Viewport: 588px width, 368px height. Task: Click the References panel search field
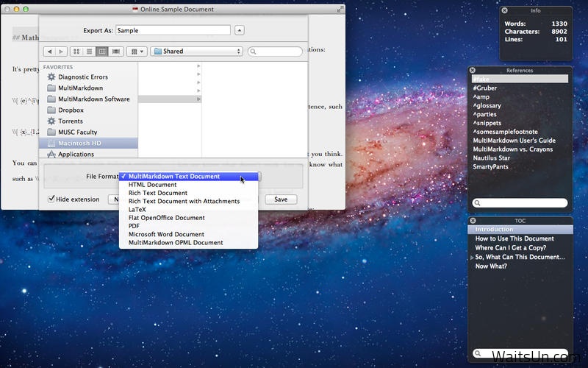click(520, 203)
